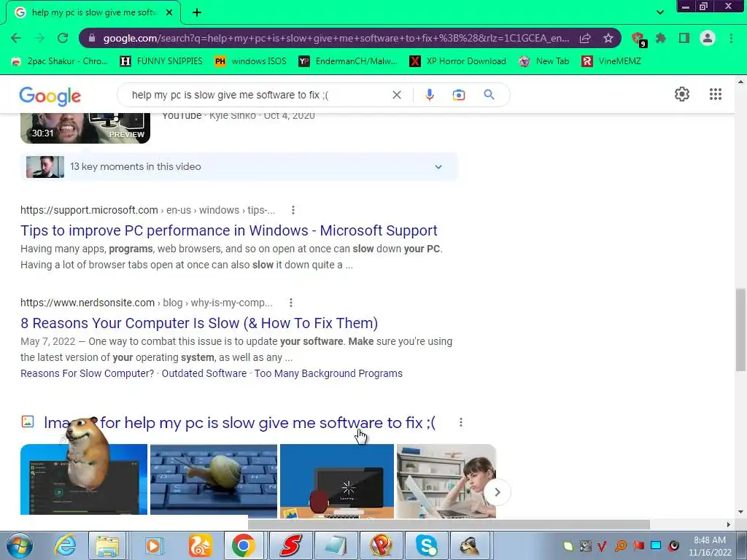Viewport: 747px width, 560px height.
Task: Open the notepad taskbar application
Action: point(336,545)
